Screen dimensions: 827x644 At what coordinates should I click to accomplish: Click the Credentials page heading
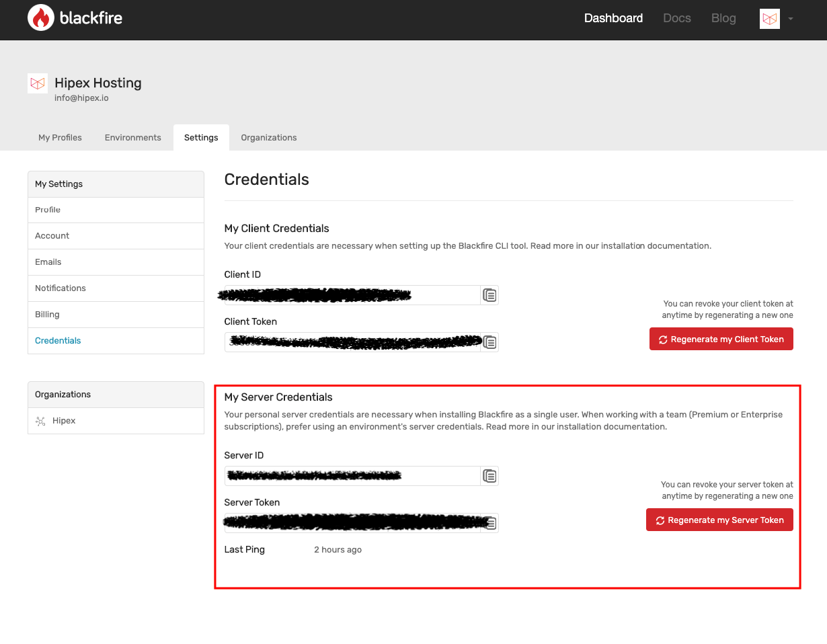[267, 179]
